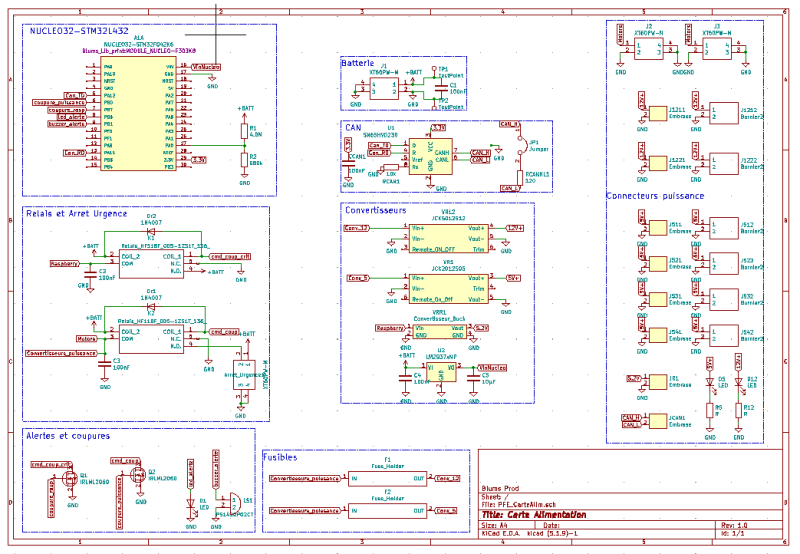
Task: Select diode Dr2 above relay K1
Action: (x=151, y=231)
